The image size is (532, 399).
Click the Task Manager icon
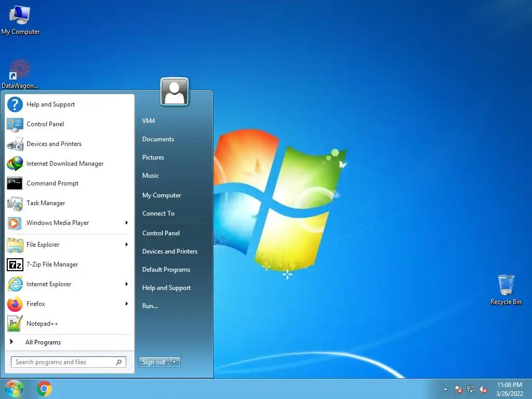pyautogui.click(x=15, y=203)
